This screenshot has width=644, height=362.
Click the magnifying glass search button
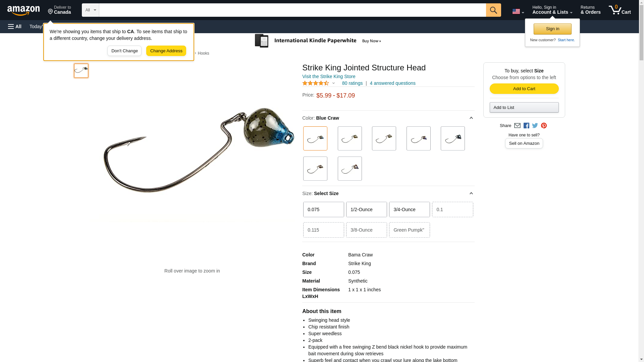pyautogui.click(x=493, y=10)
